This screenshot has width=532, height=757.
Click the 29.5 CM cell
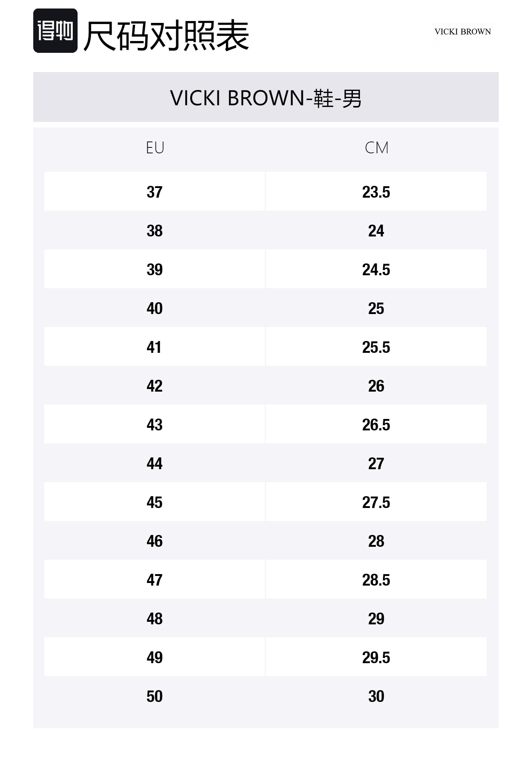coord(376,658)
